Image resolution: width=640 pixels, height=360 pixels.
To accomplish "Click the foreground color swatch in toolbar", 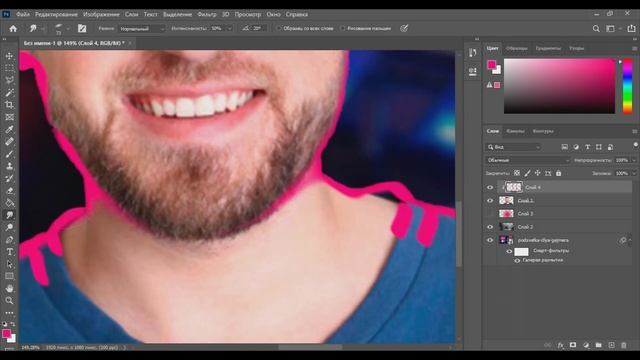I will [7, 333].
